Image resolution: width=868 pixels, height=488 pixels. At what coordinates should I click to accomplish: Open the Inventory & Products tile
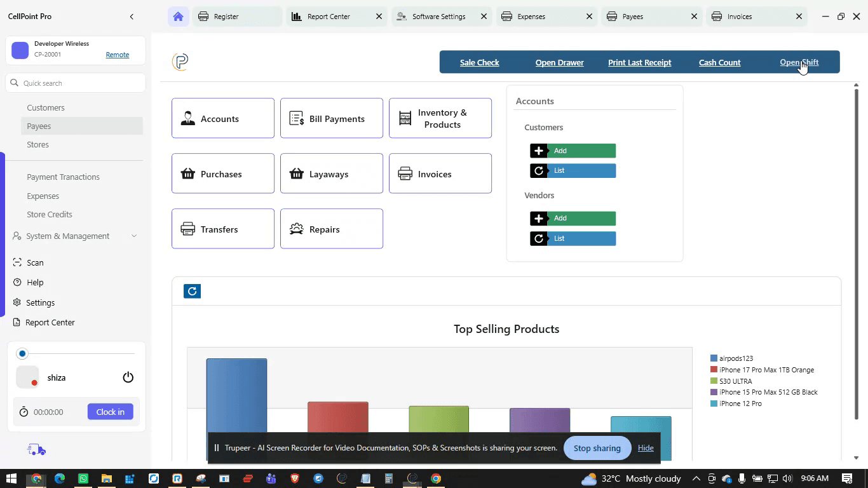tap(440, 118)
